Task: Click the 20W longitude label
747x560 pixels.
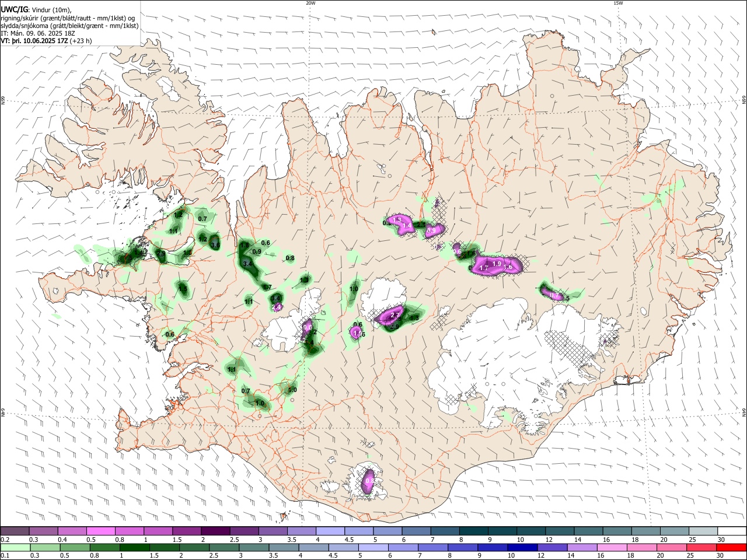Action: 310,3
